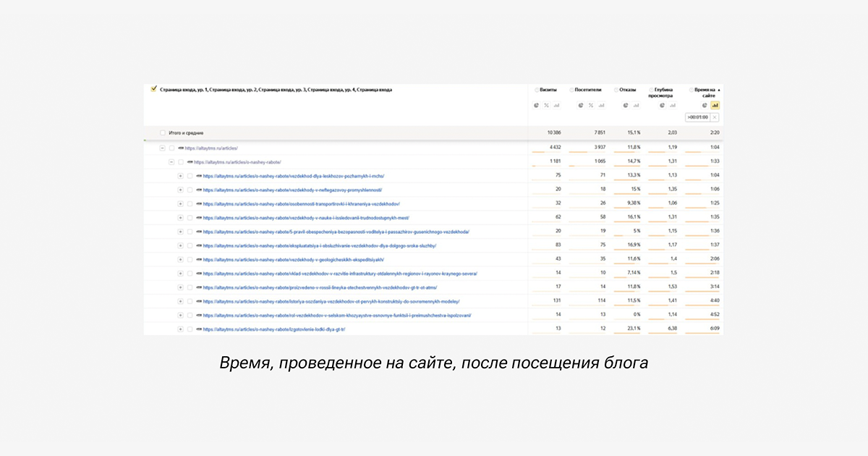Check the articles/o-nashey-rabote/ row checkbox
Image resolution: width=868 pixels, height=456 pixels.
tap(181, 162)
